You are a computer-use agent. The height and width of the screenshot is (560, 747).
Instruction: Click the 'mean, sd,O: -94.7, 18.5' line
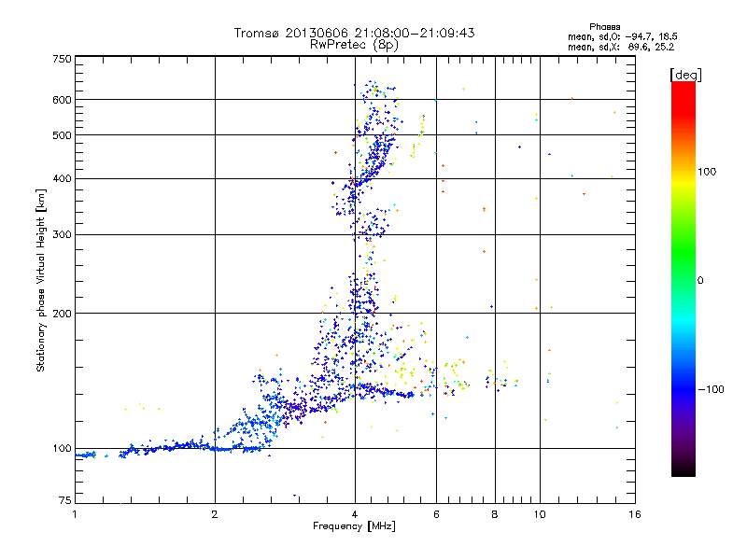tap(622, 36)
